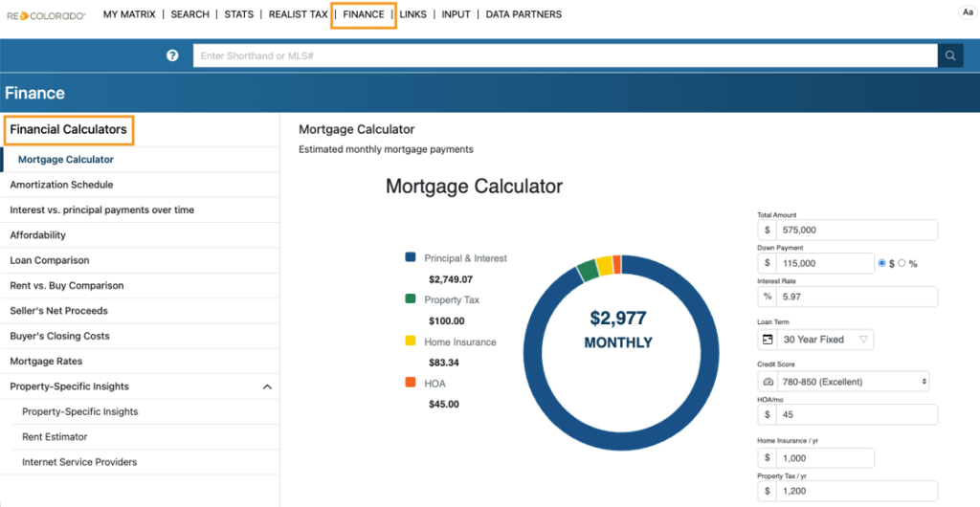Click the search magnifier button

click(x=950, y=56)
